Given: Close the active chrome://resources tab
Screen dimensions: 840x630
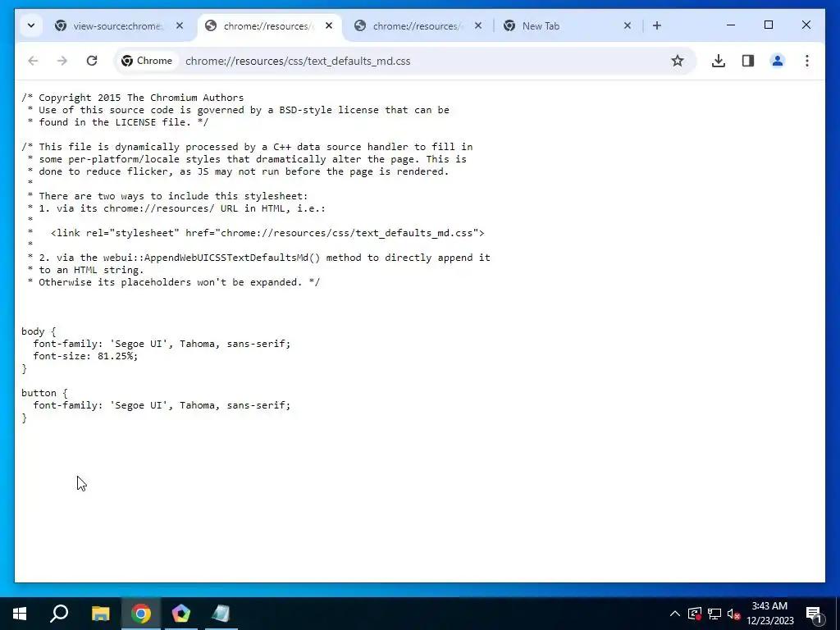Looking at the screenshot, I should point(329,25).
